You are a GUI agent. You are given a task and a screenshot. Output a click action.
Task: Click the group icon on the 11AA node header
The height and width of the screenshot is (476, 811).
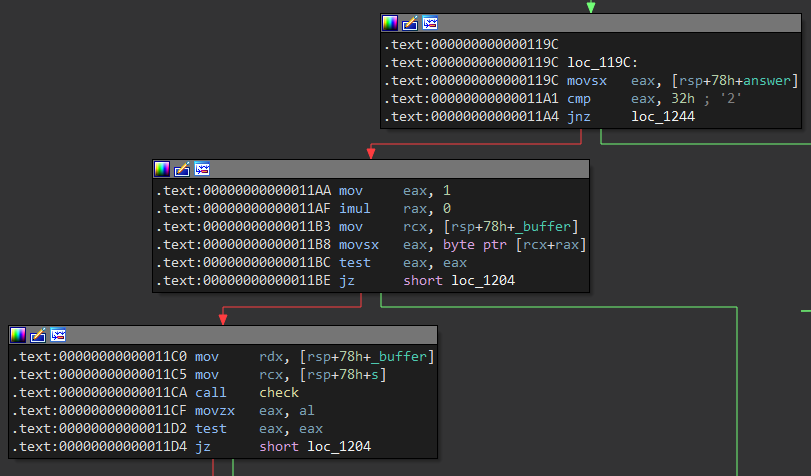pos(202,169)
